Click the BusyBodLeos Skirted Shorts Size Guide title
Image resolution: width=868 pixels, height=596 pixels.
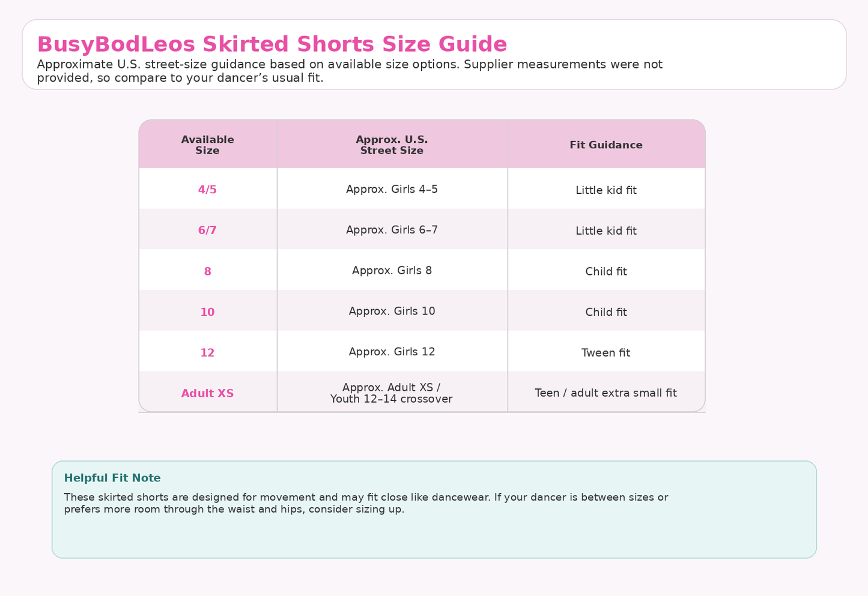click(x=272, y=44)
